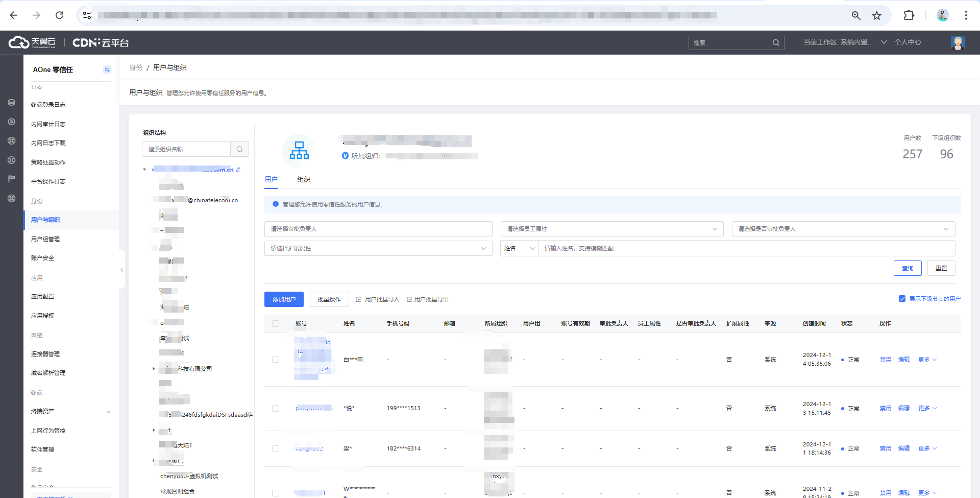Click 添加用户 button

(284, 299)
